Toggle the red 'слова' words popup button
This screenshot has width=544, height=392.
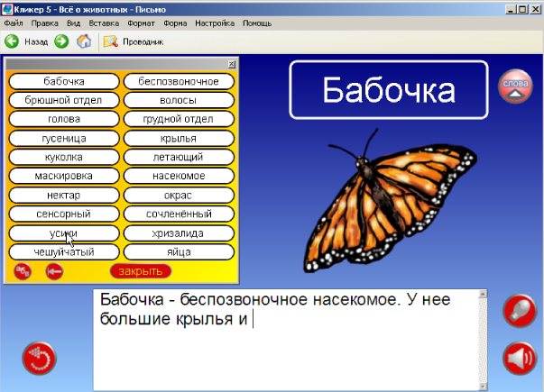click(x=514, y=87)
